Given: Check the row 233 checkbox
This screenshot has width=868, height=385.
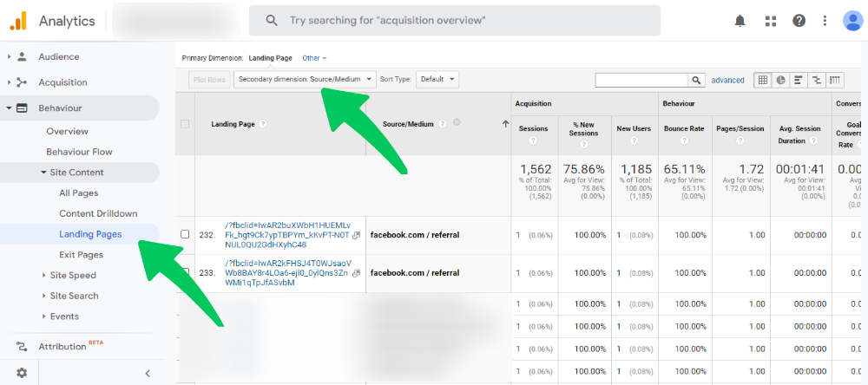Looking at the screenshot, I should pyautogui.click(x=185, y=272).
